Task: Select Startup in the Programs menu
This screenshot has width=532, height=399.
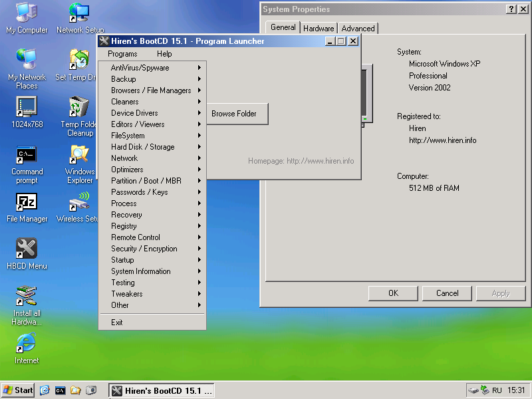Action: pyautogui.click(x=152, y=260)
